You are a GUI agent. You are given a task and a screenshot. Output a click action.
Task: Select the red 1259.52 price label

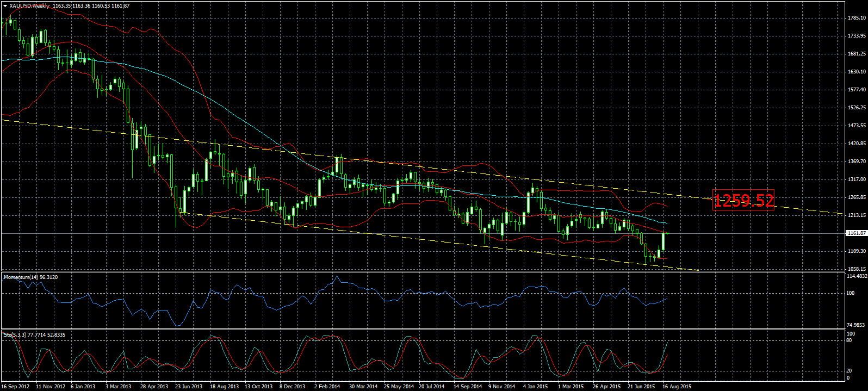point(743,201)
